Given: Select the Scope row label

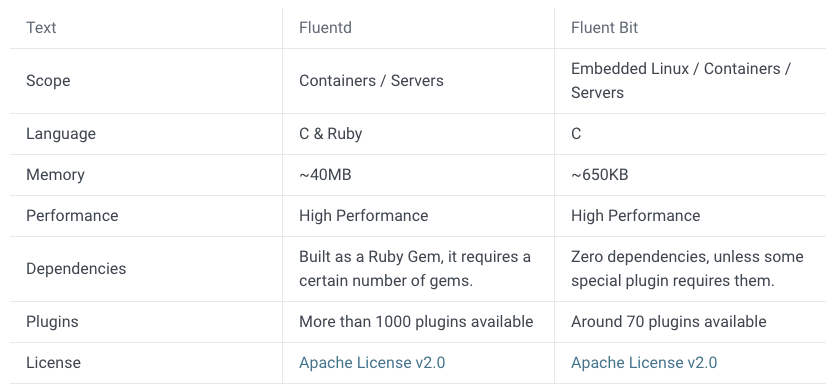Looking at the screenshot, I should click(x=48, y=81).
